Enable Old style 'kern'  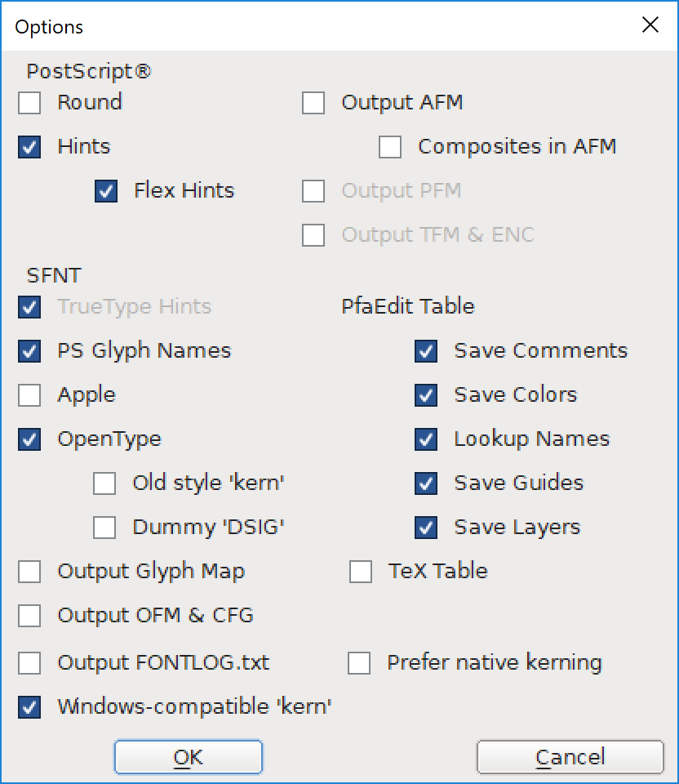point(104,483)
